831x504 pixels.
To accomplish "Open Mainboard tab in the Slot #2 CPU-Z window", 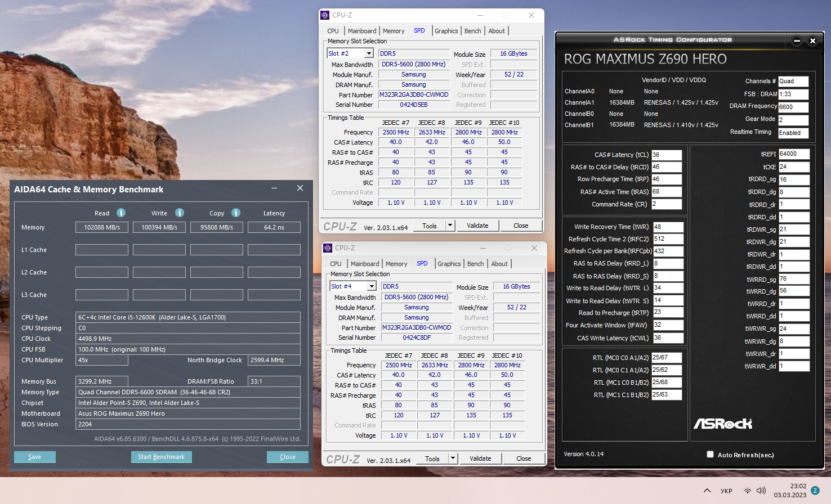I will [x=362, y=31].
